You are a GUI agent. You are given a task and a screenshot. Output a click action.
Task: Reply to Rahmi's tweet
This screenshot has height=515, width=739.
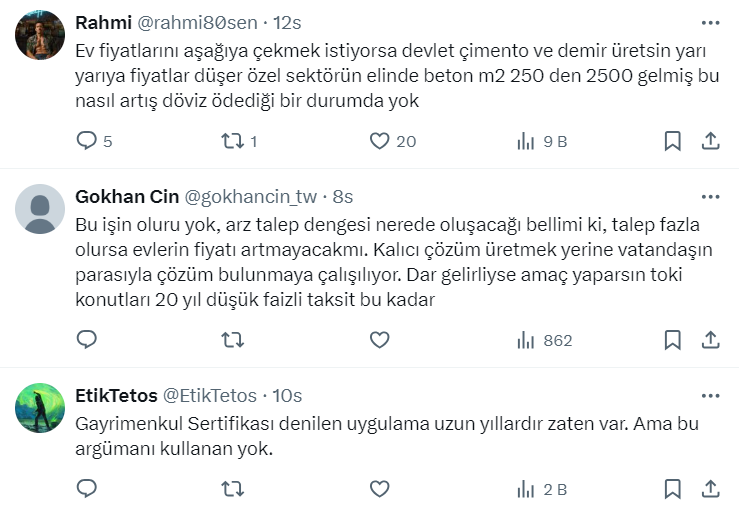click(87, 141)
